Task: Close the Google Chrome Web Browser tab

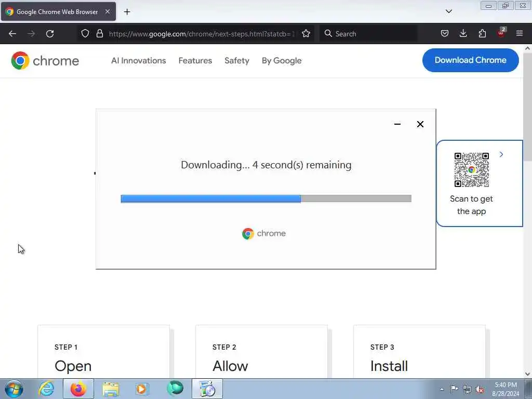Action: pyautogui.click(x=108, y=11)
